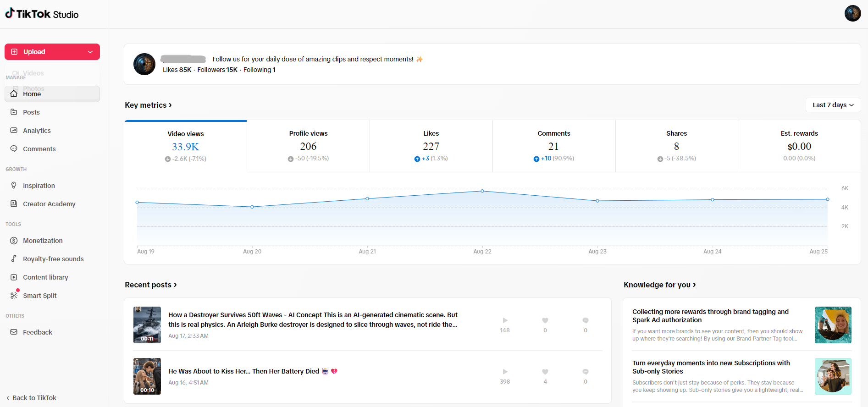Click the Aug 23 data point on chart
Image resolution: width=868 pixels, height=407 pixels.
(597, 201)
